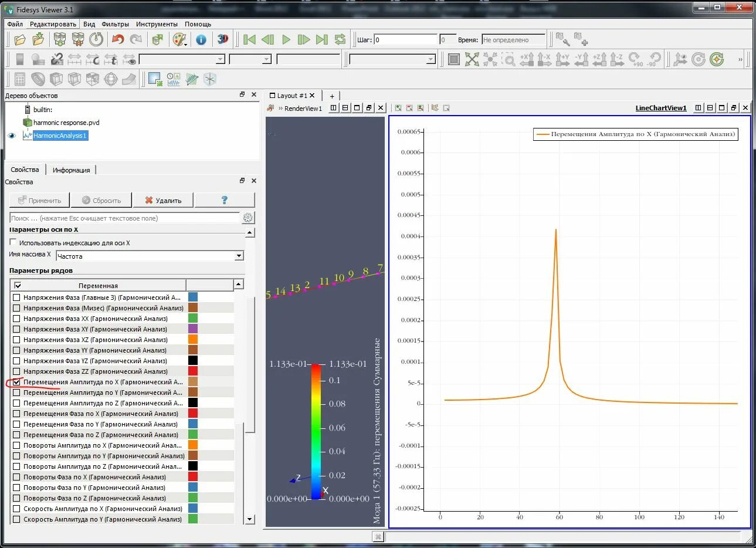
Task: Set view direction to +X
Action: click(527, 59)
